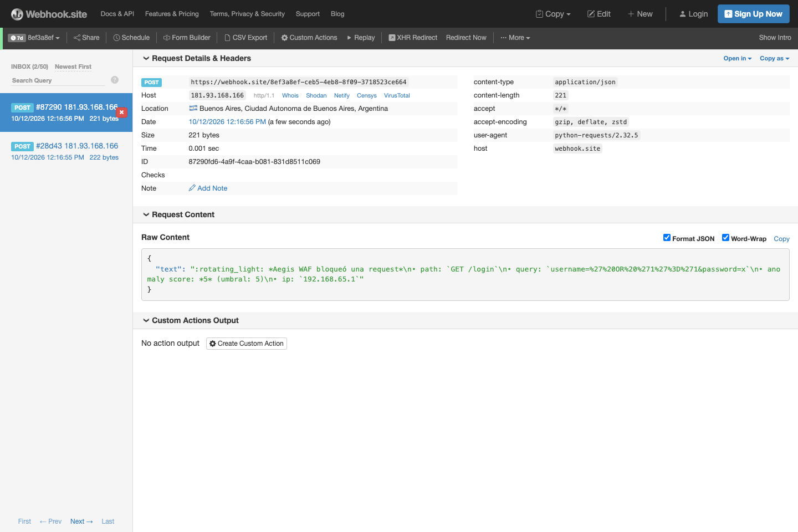Open the 'Open in' dropdown
This screenshot has width=798, height=532.
[738, 58]
